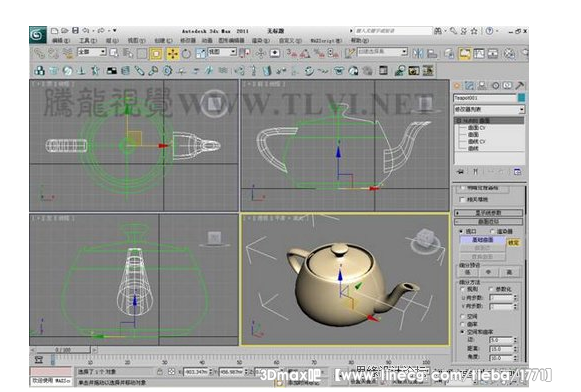The height and width of the screenshot is (392, 581).
Task: Collapse the surface approximation rollout
Action: coord(489,222)
